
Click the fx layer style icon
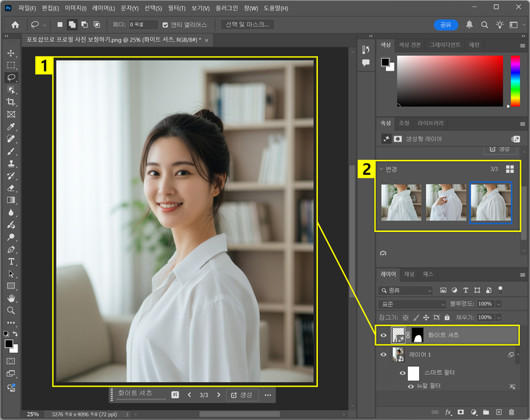point(448,412)
